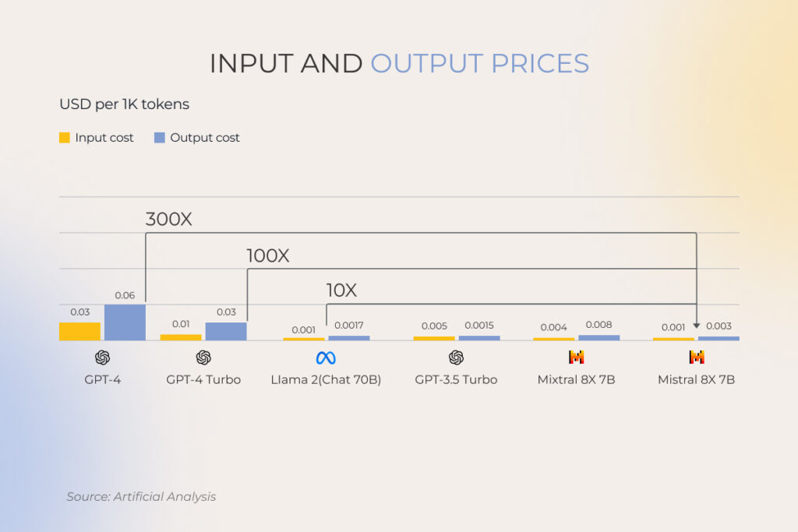Viewport: 798px width, 532px height.
Task: Click the 100X multiplier label
Action: 268,255
